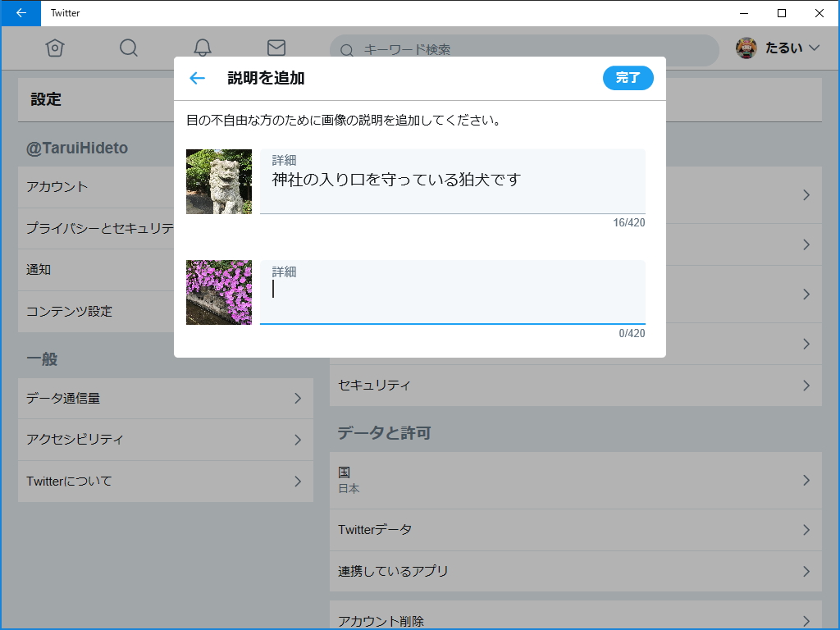The height and width of the screenshot is (630, 840).
Task: Open direct messages envelope icon
Action: (x=276, y=48)
